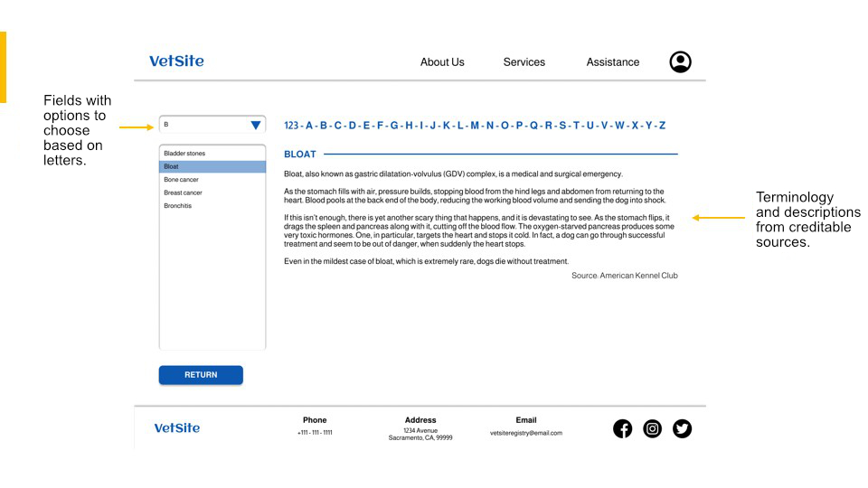Screen dimensions: 868x488
Task: Open the Assistance menu
Action: click(x=613, y=62)
